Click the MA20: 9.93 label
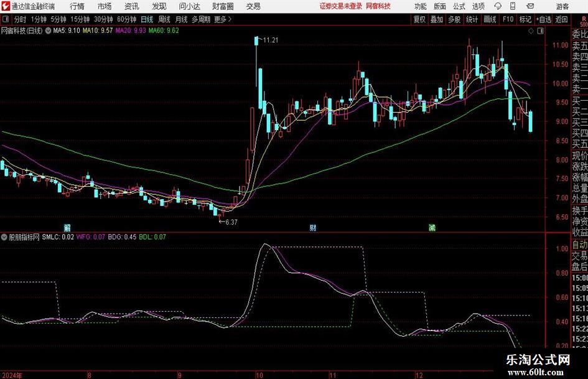Screen dimensions: 588x379 pyautogui.click(x=131, y=30)
